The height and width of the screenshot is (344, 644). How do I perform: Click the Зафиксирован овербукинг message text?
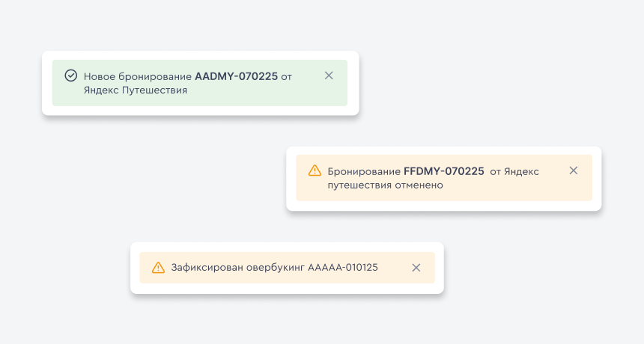(238, 268)
